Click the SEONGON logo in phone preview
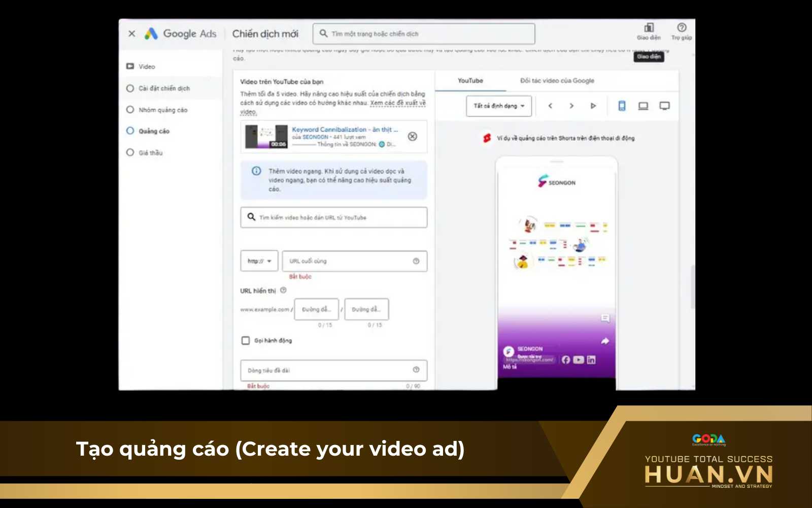812x508 pixels. coord(557,181)
